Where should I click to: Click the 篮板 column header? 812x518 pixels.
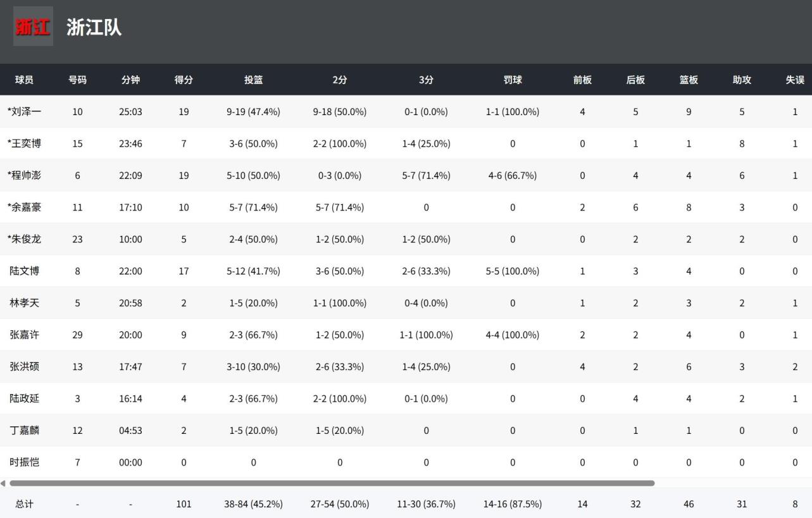689,80
